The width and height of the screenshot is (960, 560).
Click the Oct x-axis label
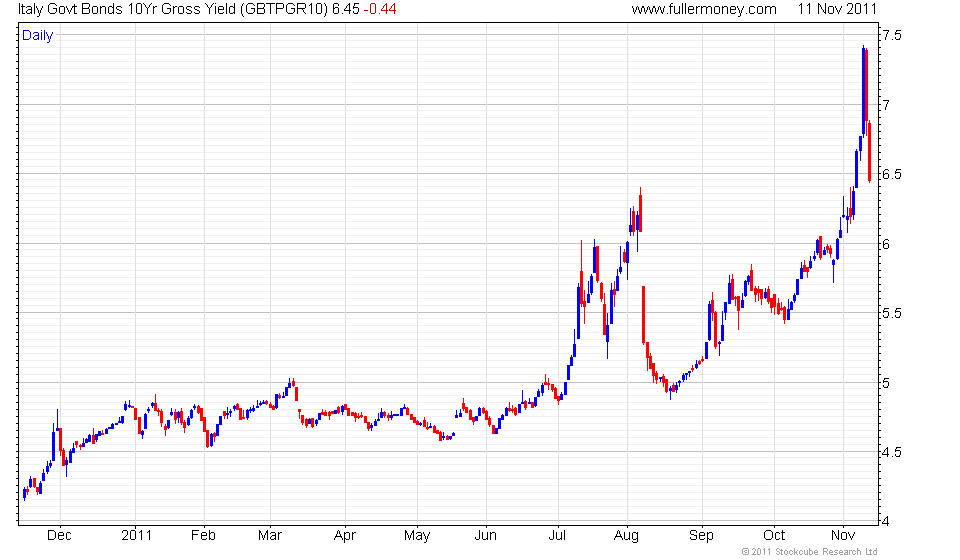click(774, 536)
